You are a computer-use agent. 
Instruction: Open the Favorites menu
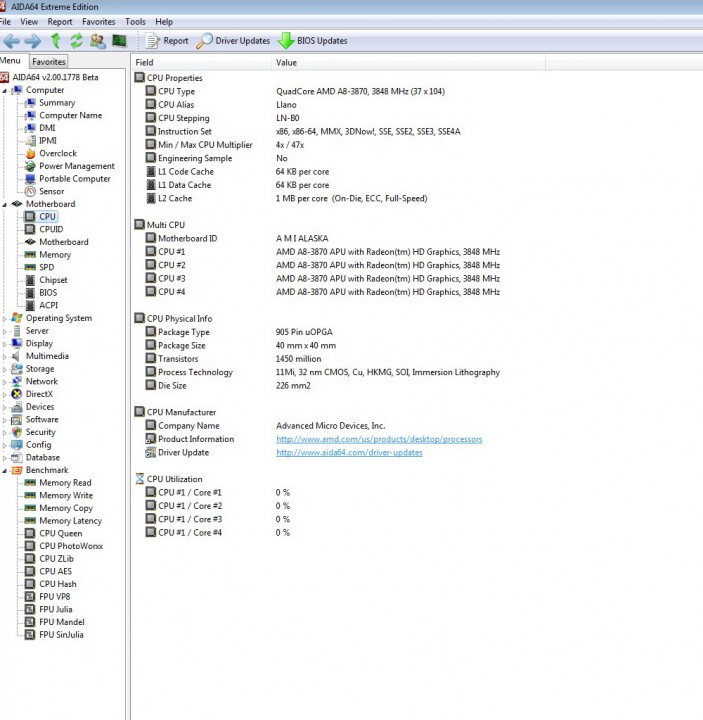[99, 22]
